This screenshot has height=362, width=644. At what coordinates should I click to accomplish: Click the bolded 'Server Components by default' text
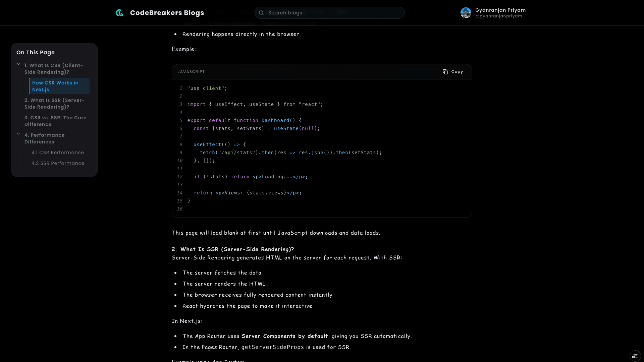click(284, 336)
